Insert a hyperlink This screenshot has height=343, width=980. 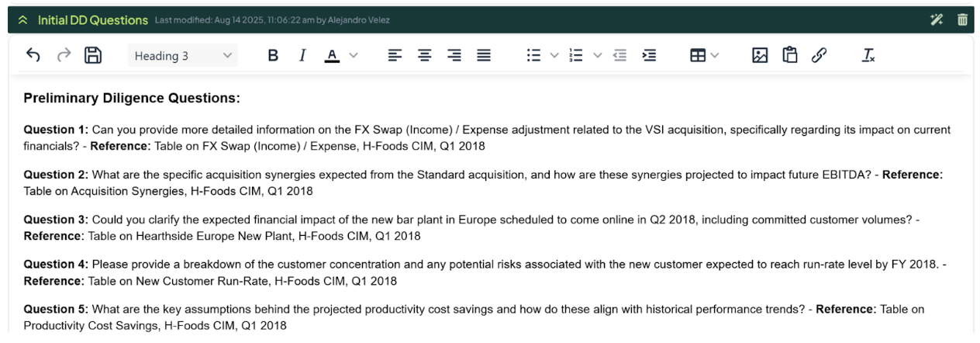click(x=820, y=55)
